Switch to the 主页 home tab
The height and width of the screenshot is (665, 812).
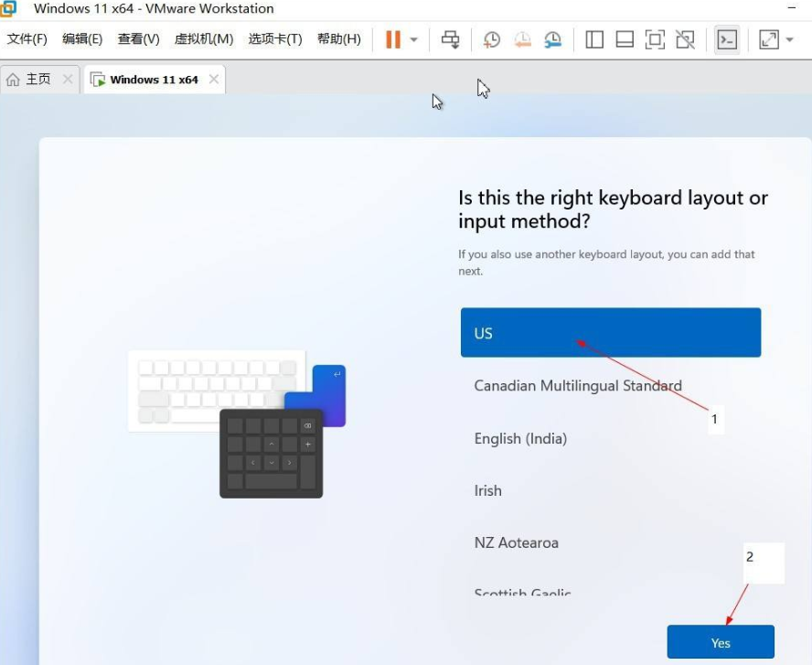click(29, 80)
